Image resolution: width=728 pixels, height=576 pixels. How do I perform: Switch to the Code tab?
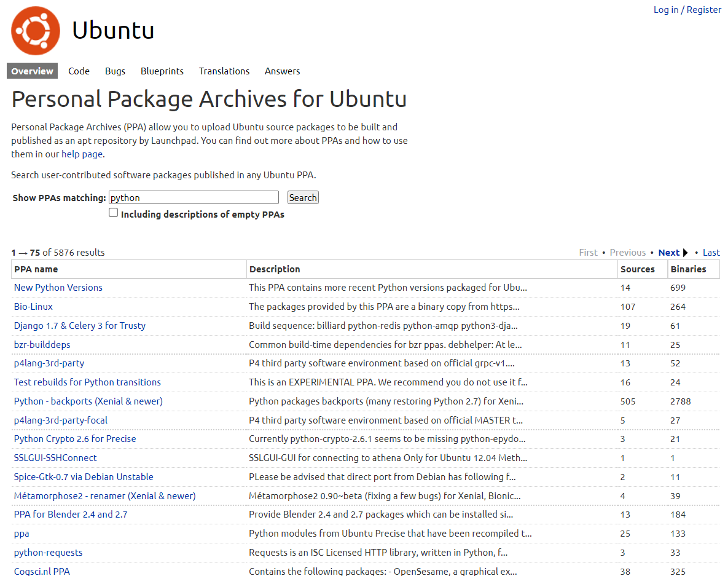(79, 71)
